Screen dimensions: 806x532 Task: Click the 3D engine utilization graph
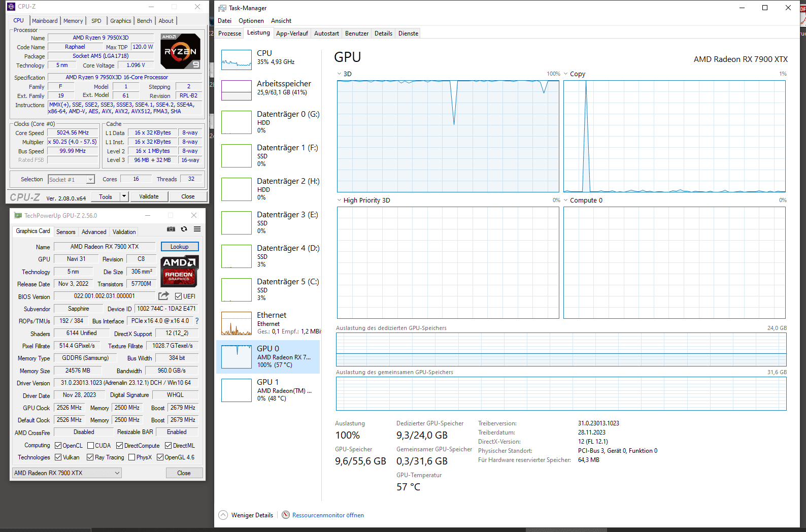tap(448, 136)
